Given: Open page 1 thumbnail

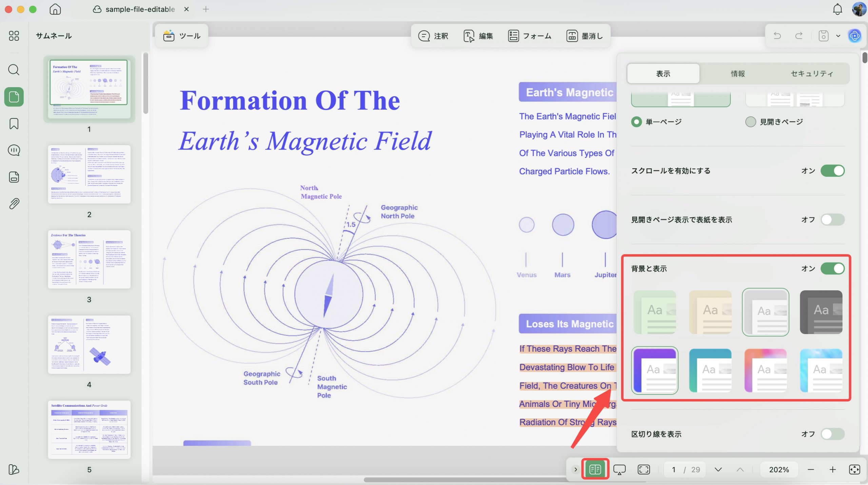Looking at the screenshot, I should (89, 89).
